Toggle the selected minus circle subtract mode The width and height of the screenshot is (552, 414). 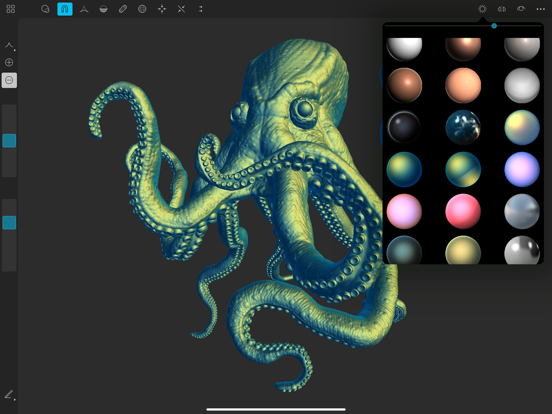pyautogui.click(x=9, y=80)
